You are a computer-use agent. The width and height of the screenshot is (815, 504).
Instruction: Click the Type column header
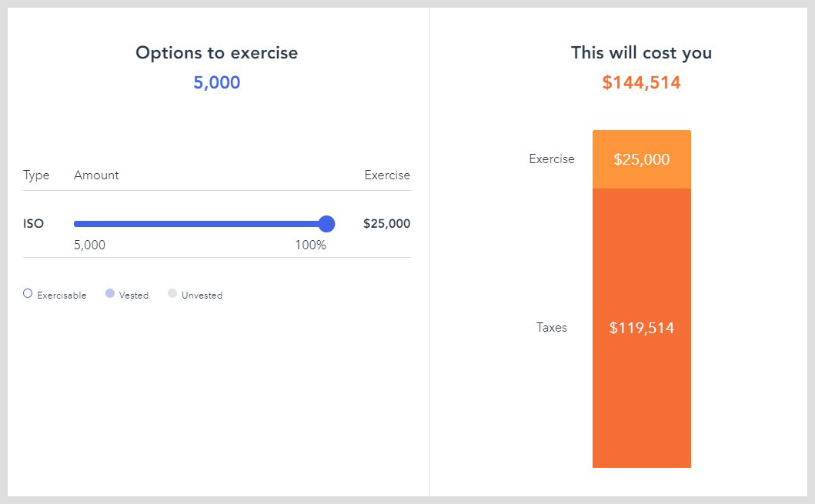35,175
